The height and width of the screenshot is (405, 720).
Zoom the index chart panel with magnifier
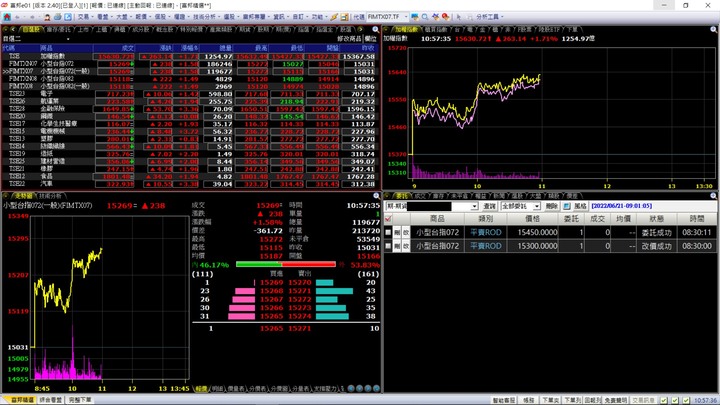(713, 29)
